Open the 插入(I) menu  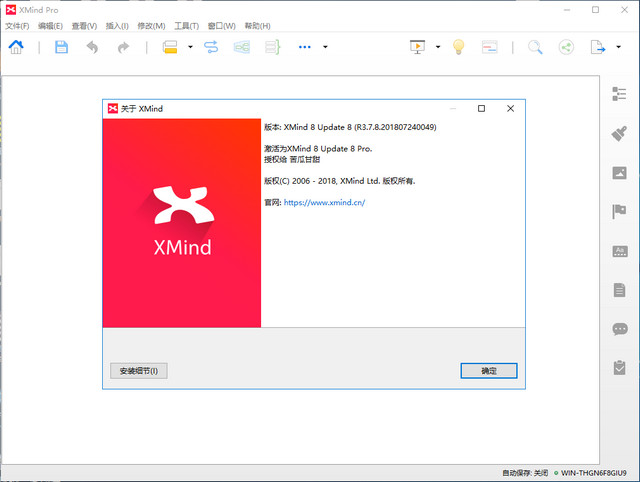[117, 26]
